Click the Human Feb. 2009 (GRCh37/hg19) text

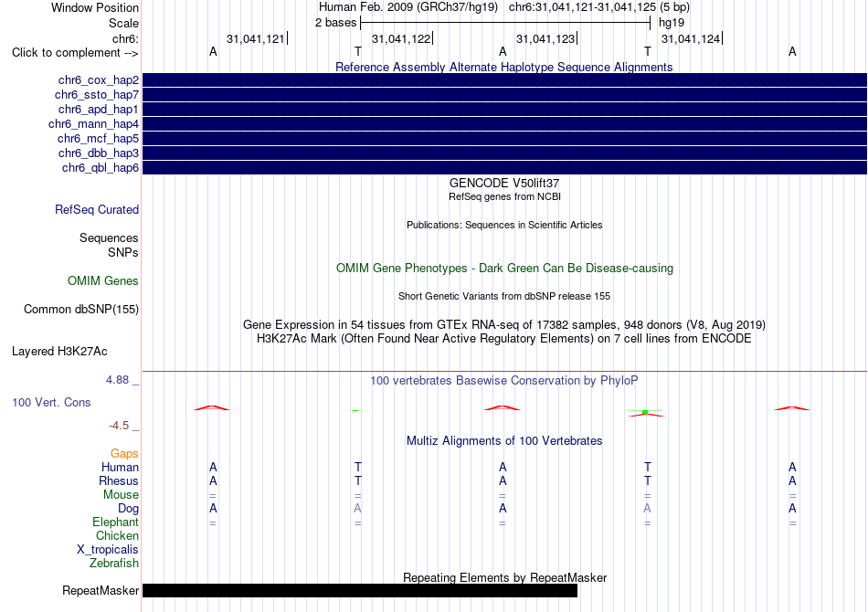coord(408,7)
